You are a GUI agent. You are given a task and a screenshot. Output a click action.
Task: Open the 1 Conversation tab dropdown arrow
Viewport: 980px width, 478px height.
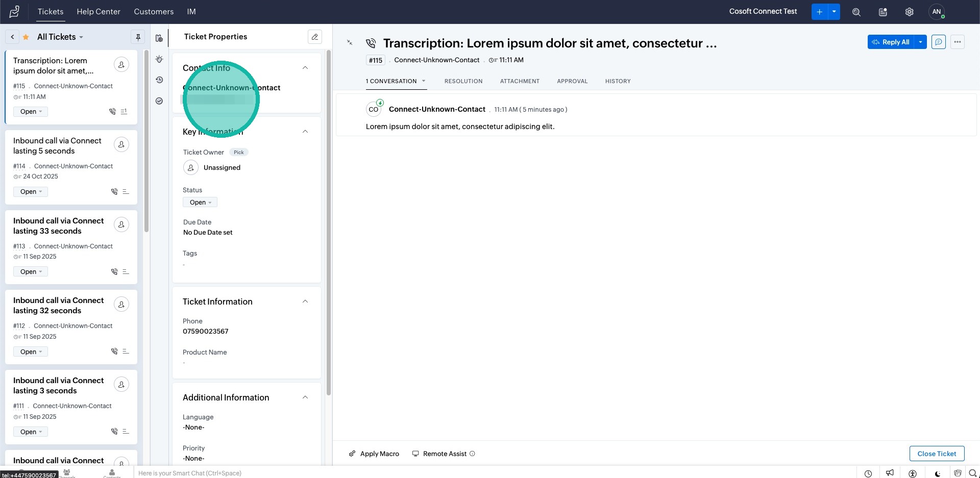[x=424, y=81]
